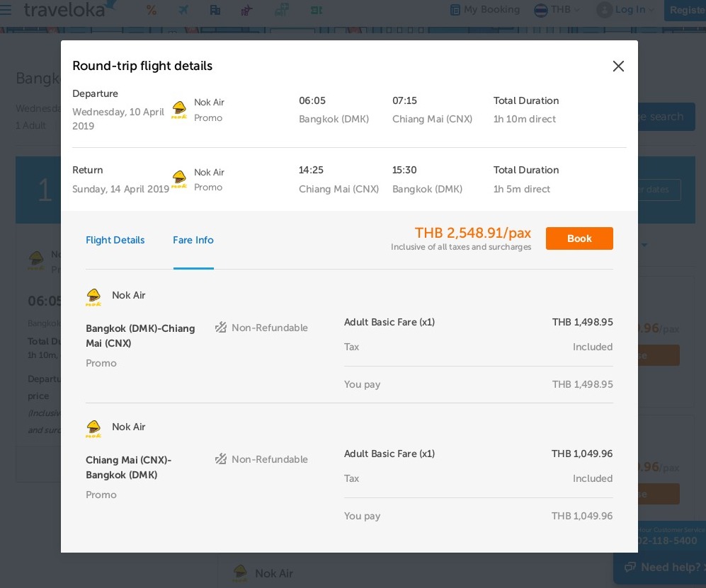The image size is (706, 588).
Task: Click Adult Basic Fare amount THB 1,049.96
Action: (582, 454)
